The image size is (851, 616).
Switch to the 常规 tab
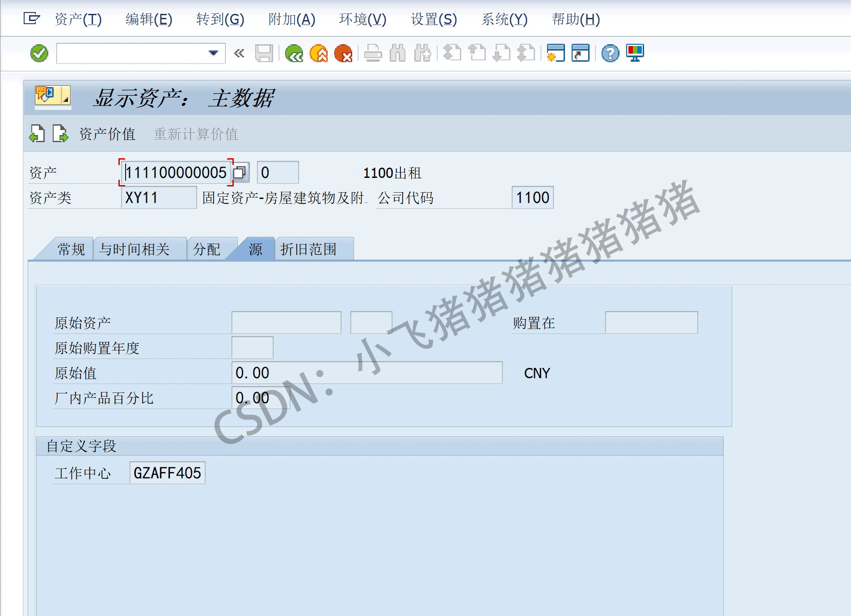click(x=71, y=249)
